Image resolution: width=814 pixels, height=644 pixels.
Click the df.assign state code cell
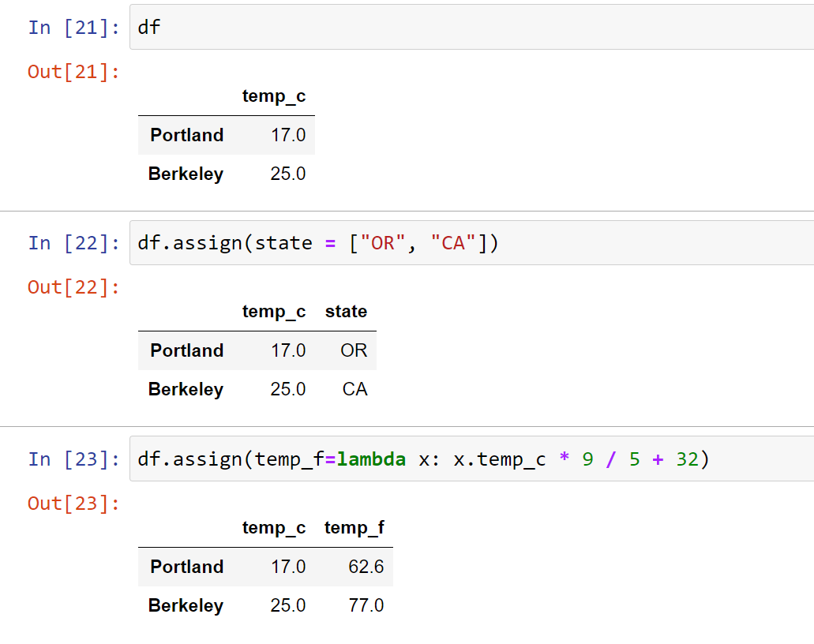pos(316,242)
